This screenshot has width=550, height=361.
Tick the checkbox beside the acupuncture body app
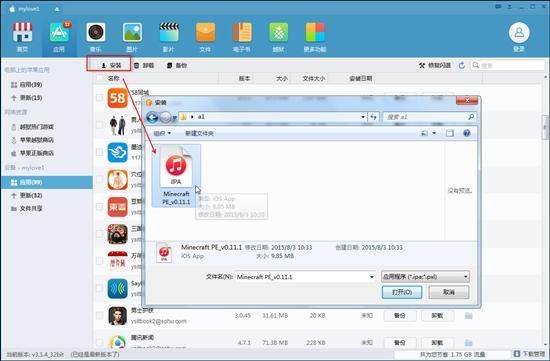(x=100, y=179)
